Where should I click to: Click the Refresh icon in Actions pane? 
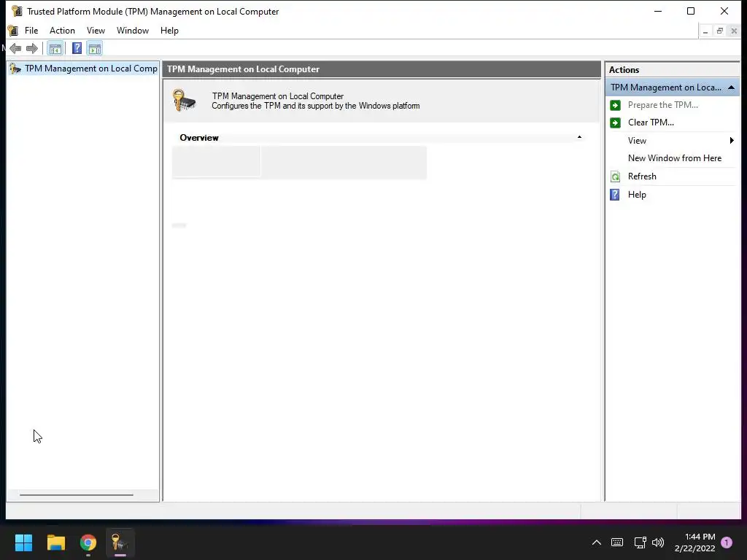coord(616,176)
